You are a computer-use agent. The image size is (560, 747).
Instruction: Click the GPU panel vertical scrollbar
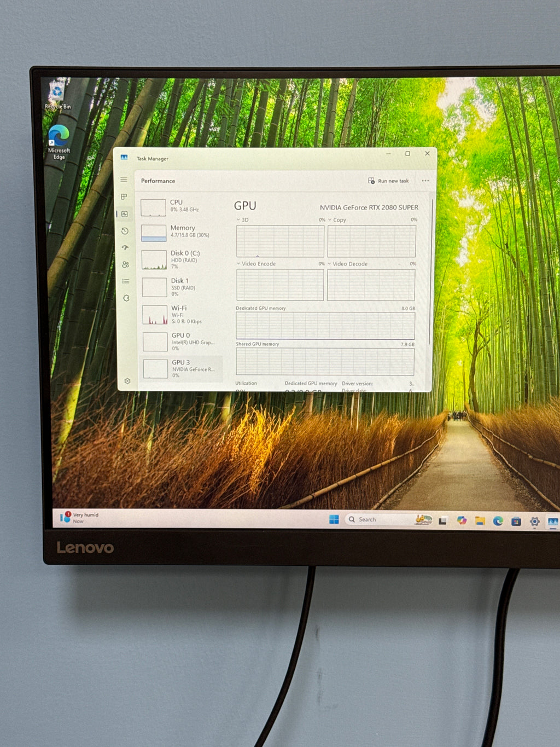point(432,273)
